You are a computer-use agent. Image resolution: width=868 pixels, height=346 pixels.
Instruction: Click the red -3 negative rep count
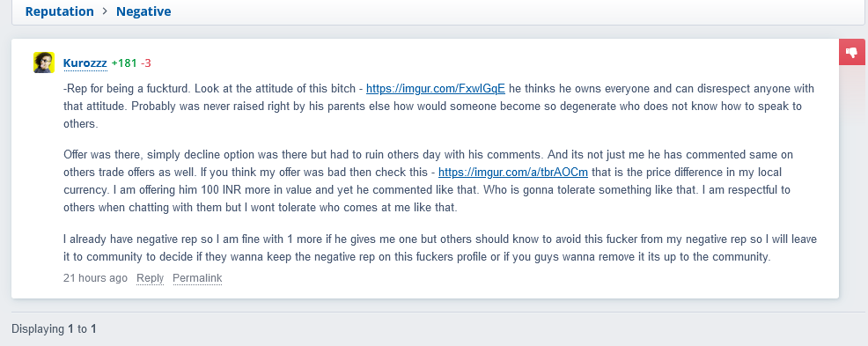click(146, 63)
